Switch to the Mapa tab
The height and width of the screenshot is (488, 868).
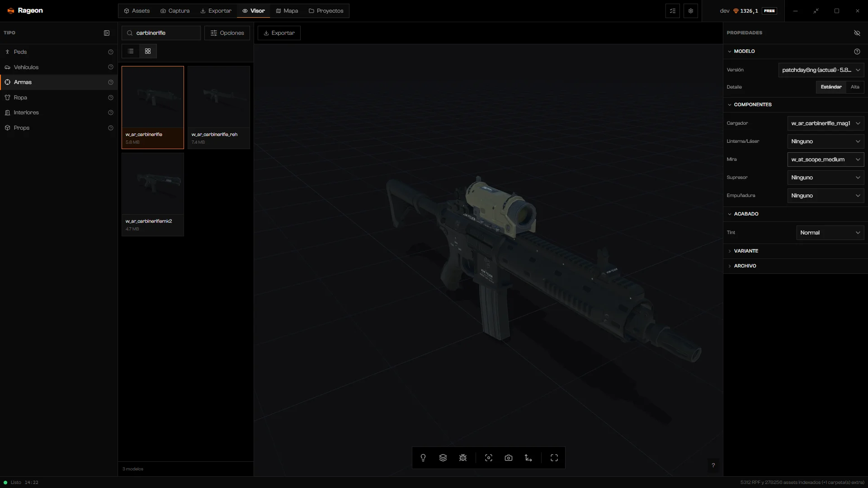(x=287, y=11)
